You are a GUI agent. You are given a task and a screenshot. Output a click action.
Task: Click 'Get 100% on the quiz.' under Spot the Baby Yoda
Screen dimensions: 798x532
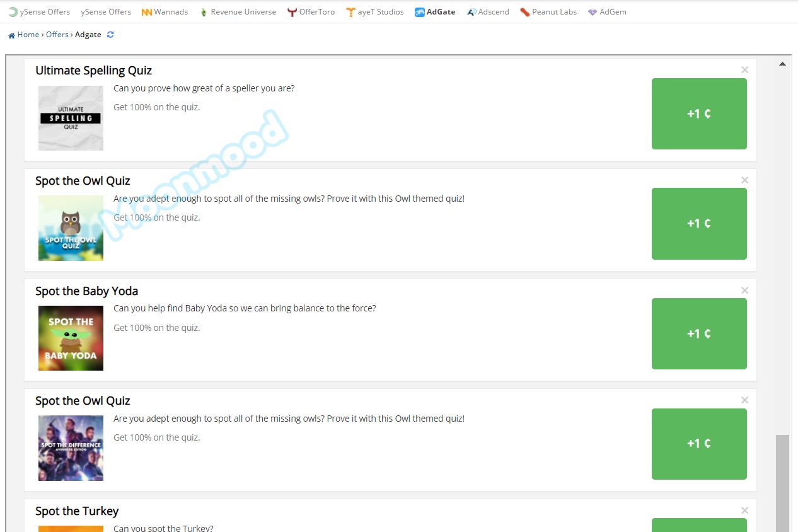click(x=156, y=328)
